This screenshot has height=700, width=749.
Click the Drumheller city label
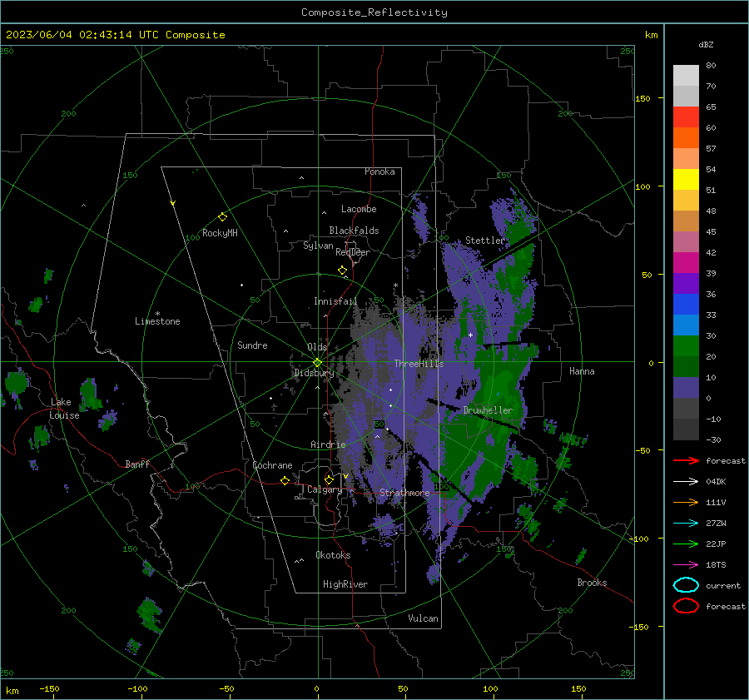(x=488, y=410)
